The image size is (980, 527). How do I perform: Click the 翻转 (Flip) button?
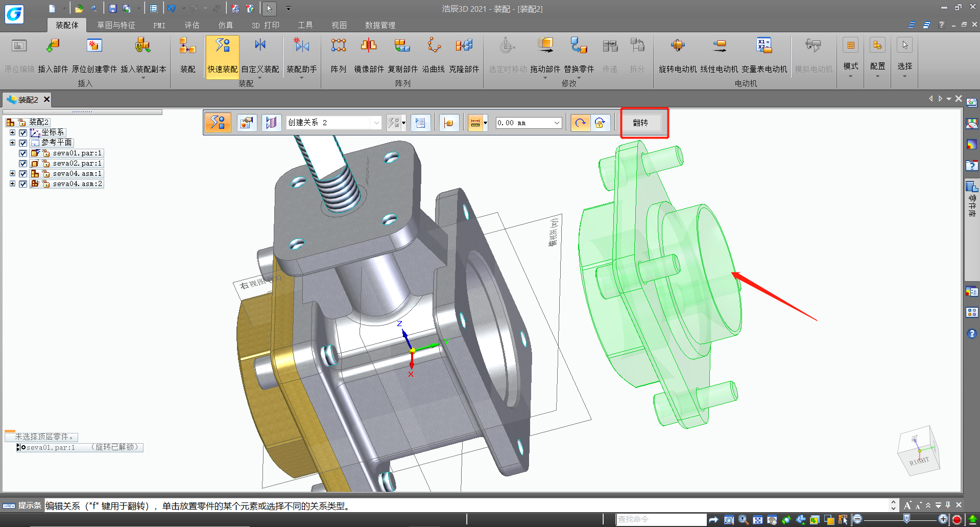(x=640, y=123)
